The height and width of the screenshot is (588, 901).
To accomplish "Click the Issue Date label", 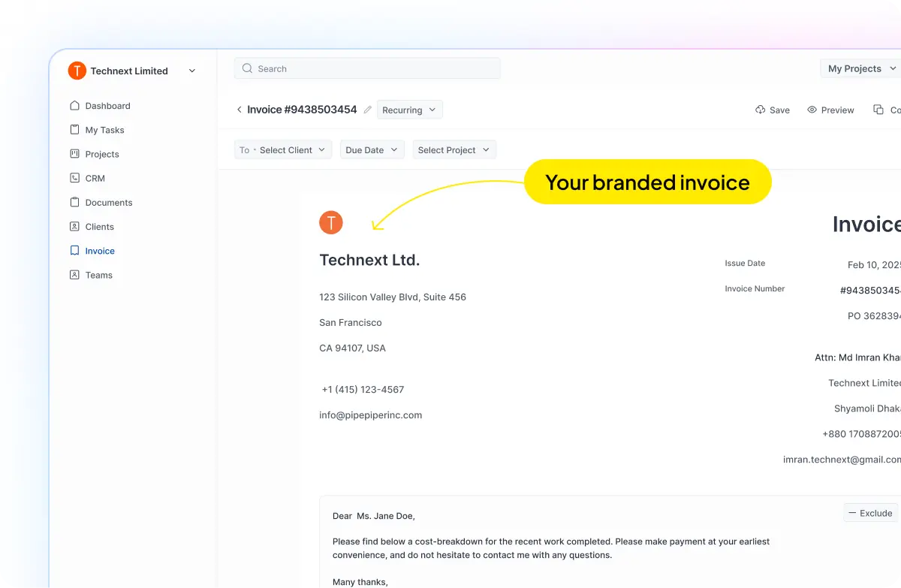I will pos(745,264).
